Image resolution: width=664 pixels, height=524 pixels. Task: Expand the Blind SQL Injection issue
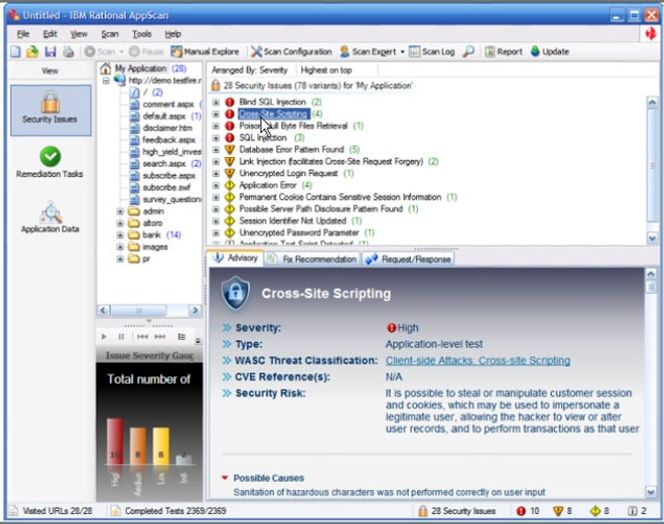(x=216, y=102)
